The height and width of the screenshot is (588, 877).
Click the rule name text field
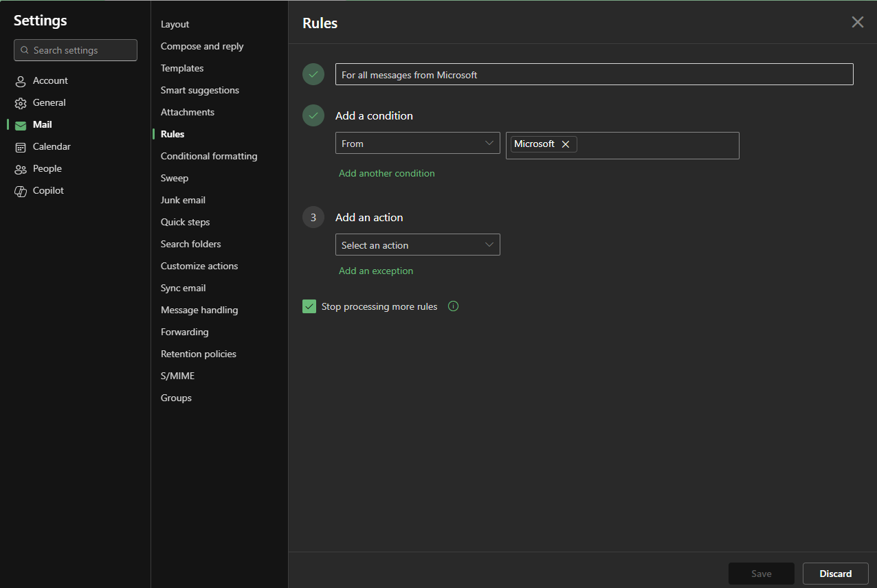(594, 75)
